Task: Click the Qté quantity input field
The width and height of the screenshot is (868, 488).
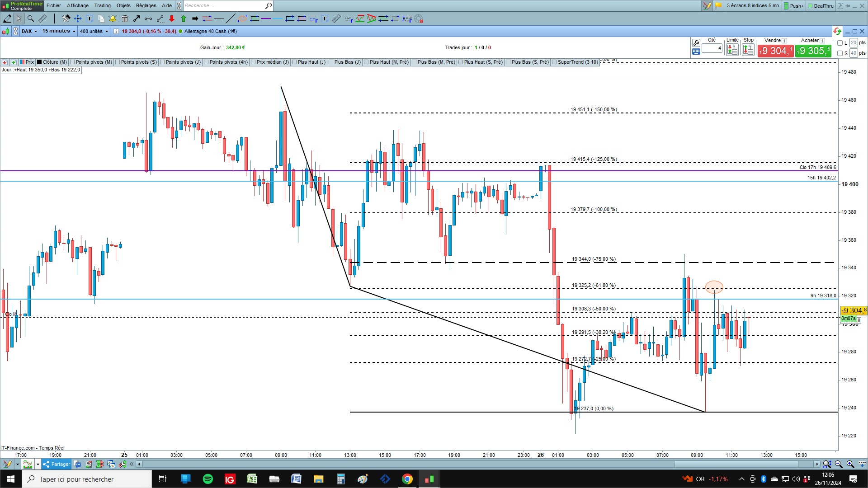Action: (x=712, y=48)
